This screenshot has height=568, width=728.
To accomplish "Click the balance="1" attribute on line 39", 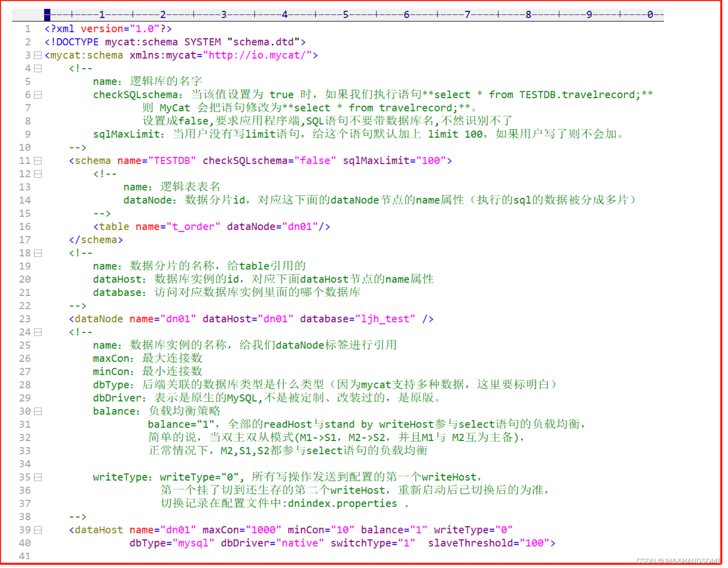I will [395, 530].
